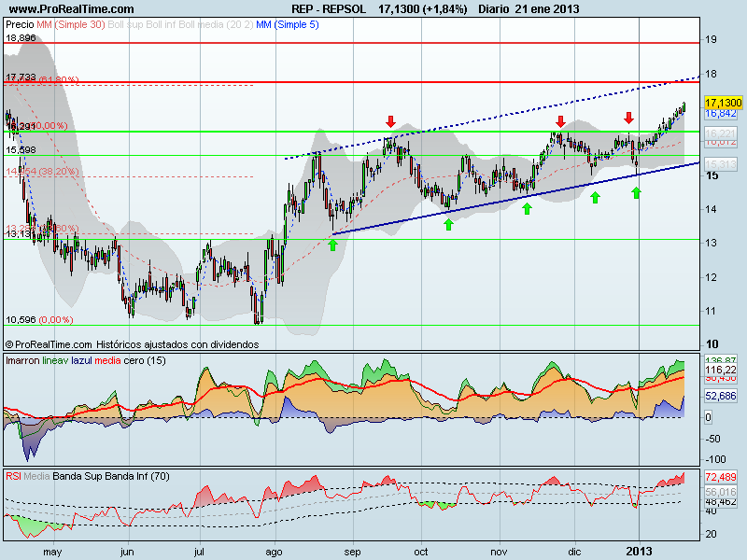Select the MM (Simple 5) legend entry

point(288,24)
